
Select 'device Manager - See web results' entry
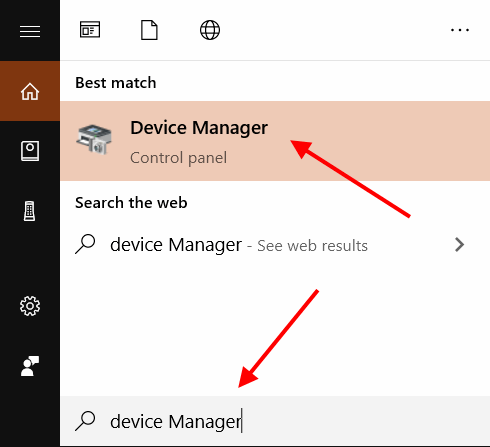(x=275, y=245)
